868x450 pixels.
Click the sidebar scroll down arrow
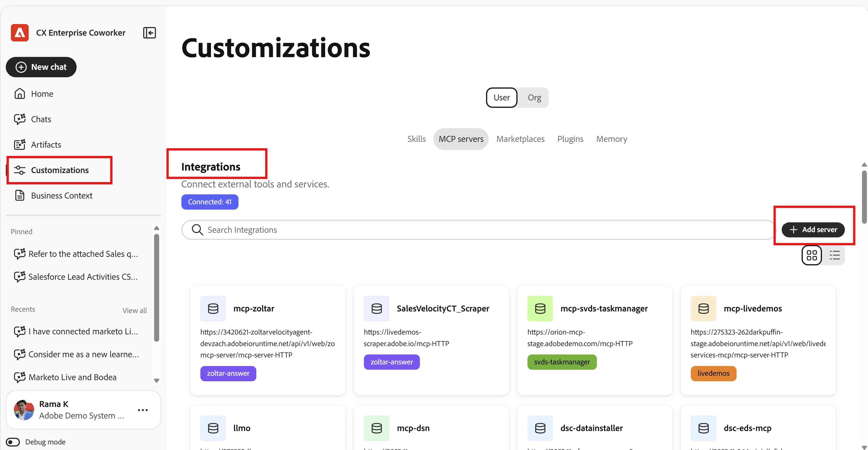pos(156,381)
